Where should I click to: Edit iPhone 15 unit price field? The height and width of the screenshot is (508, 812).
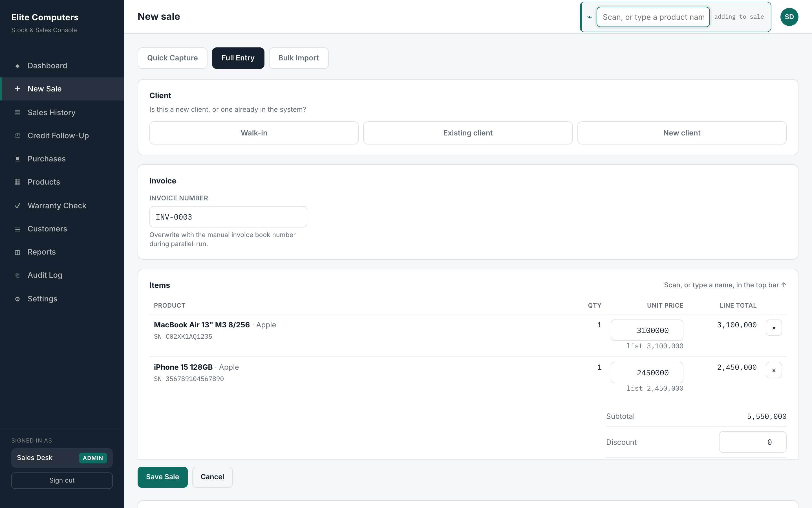[x=647, y=373]
